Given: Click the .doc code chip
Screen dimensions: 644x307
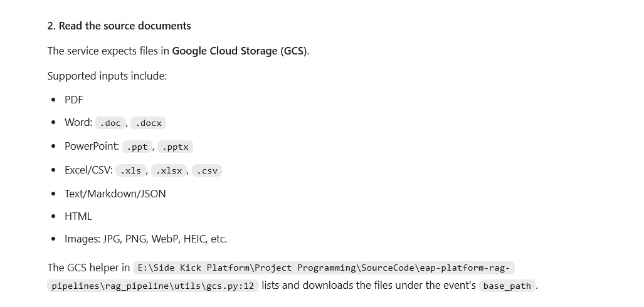Looking at the screenshot, I should 110,123.
